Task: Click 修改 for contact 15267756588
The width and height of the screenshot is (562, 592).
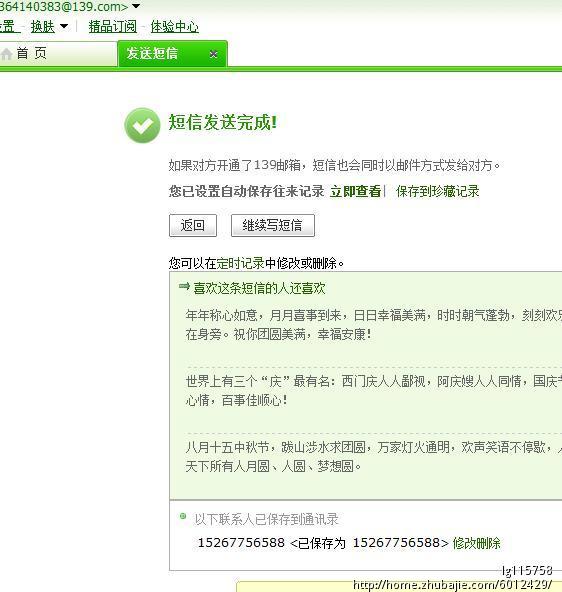Action: tap(464, 543)
